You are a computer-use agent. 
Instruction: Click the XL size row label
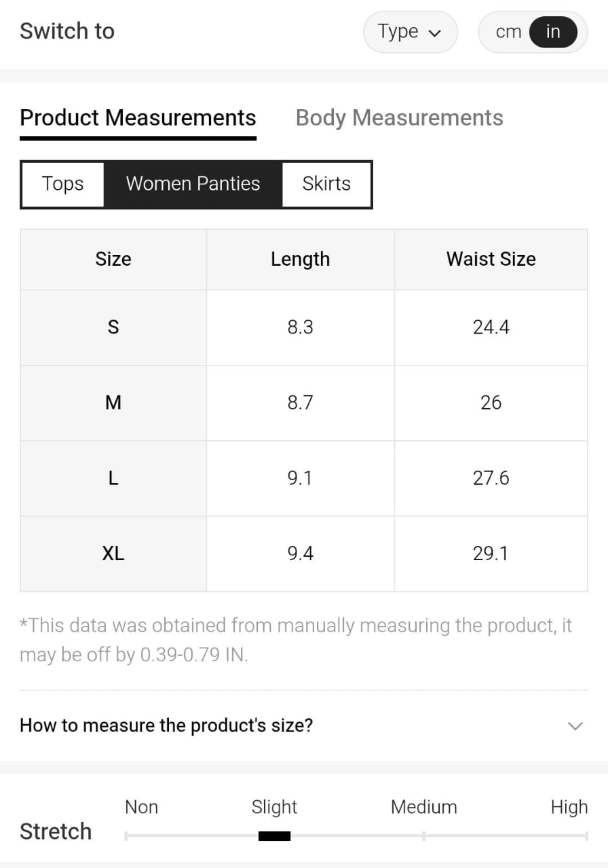[113, 553]
